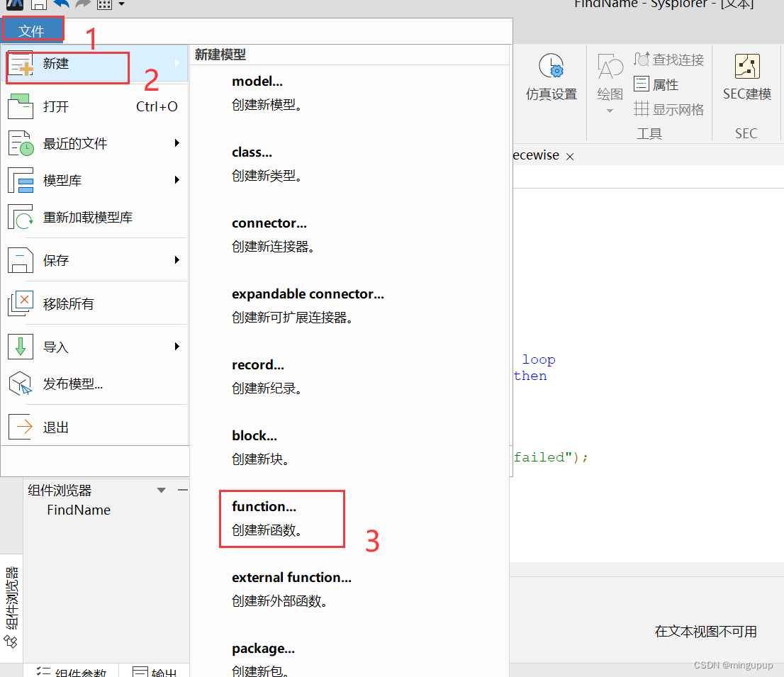Select the 仿真设置 simulation settings tool
This screenshot has height=677, width=784.
[x=551, y=77]
